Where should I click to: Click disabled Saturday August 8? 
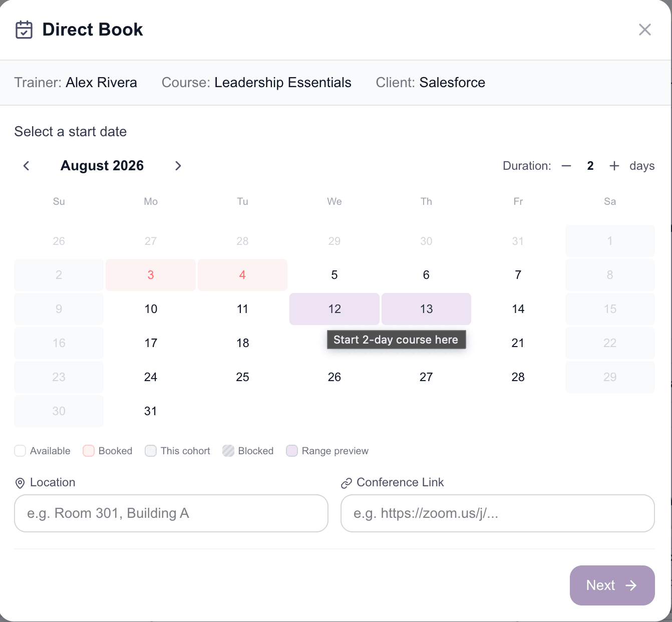[610, 275]
